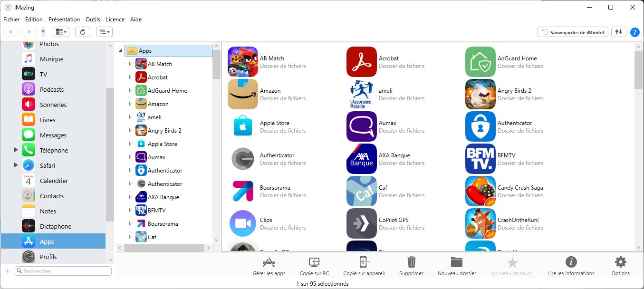644x289 pixels.
Task: Click the Nouveau dossier folder icon
Action: coord(456,262)
